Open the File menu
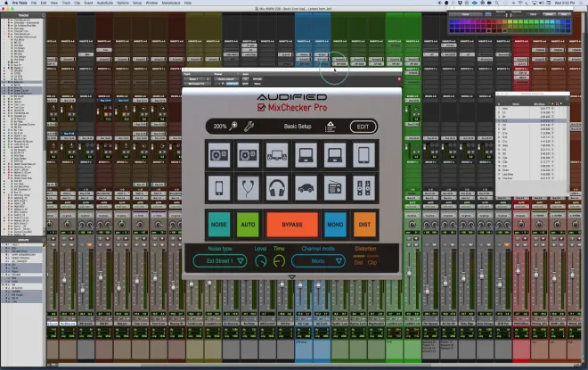Screen dimensions: 588x370 33,3
